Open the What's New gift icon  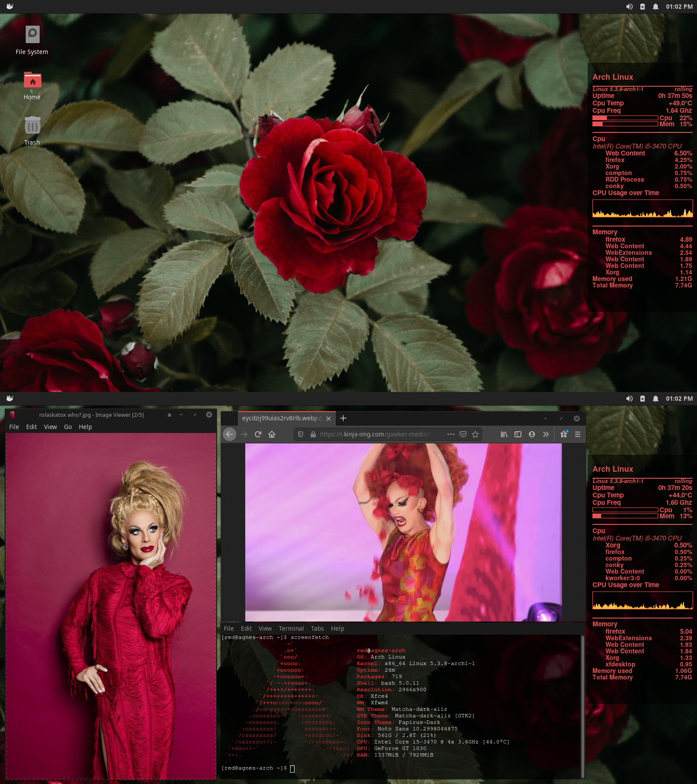coord(564,434)
